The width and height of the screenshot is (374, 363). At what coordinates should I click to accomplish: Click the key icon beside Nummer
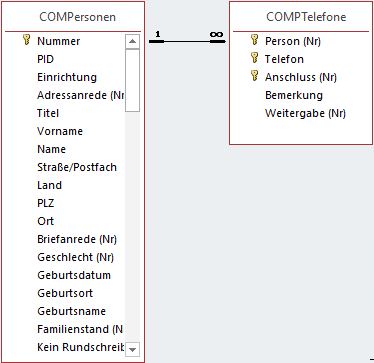coord(26,39)
